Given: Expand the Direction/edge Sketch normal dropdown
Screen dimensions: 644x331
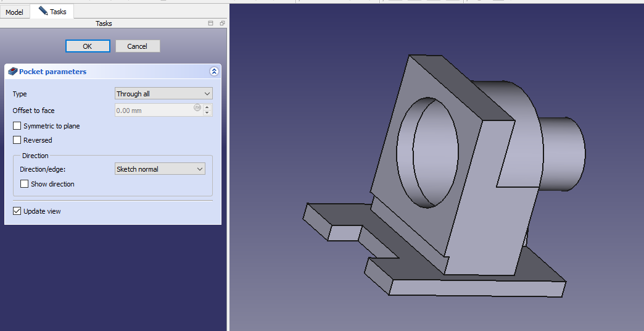Looking at the screenshot, I should tap(160, 169).
